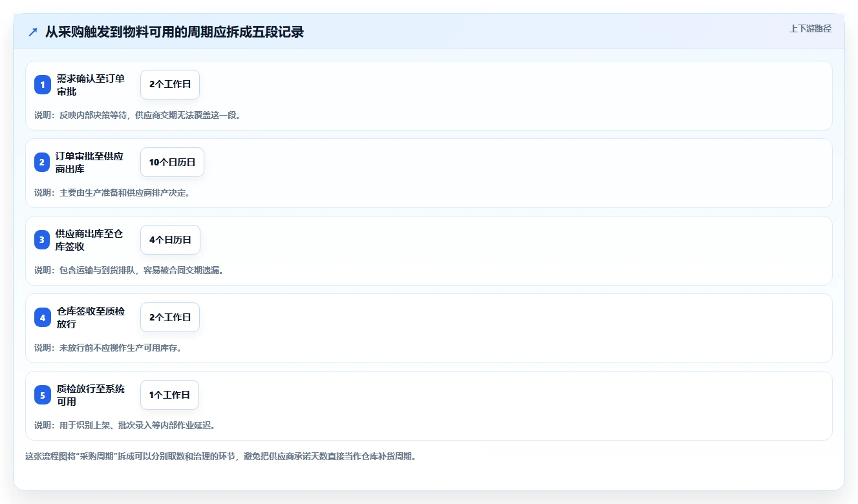Screen dimensions: 858x504
Task: Click the 上下游路径 label
Action: click(x=810, y=28)
